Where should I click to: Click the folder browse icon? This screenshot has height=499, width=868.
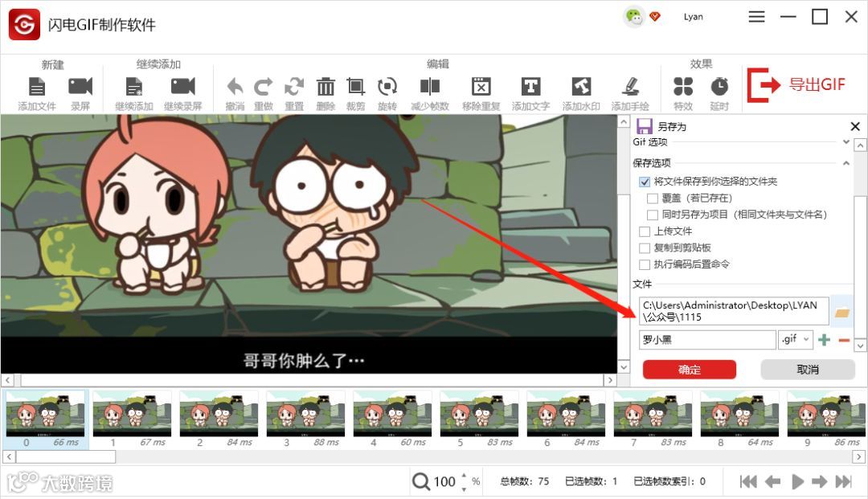click(841, 312)
